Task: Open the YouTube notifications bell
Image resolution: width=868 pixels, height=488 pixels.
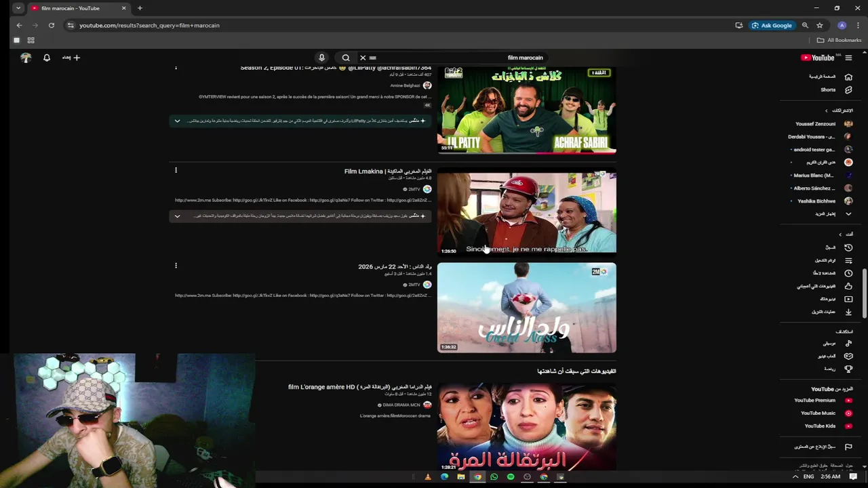Action: 47,58
